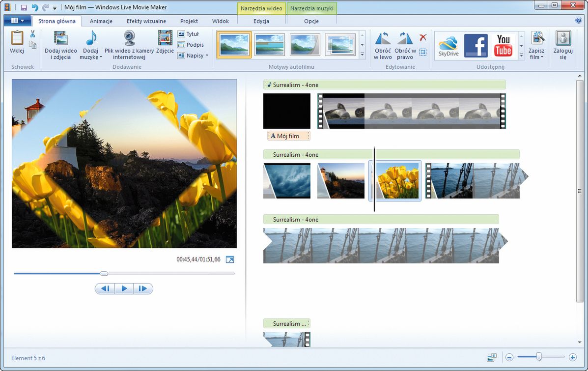Image resolution: width=588 pixels, height=371 pixels.
Task: Upload the movie to SkyDrive
Action: click(x=448, y=45)
